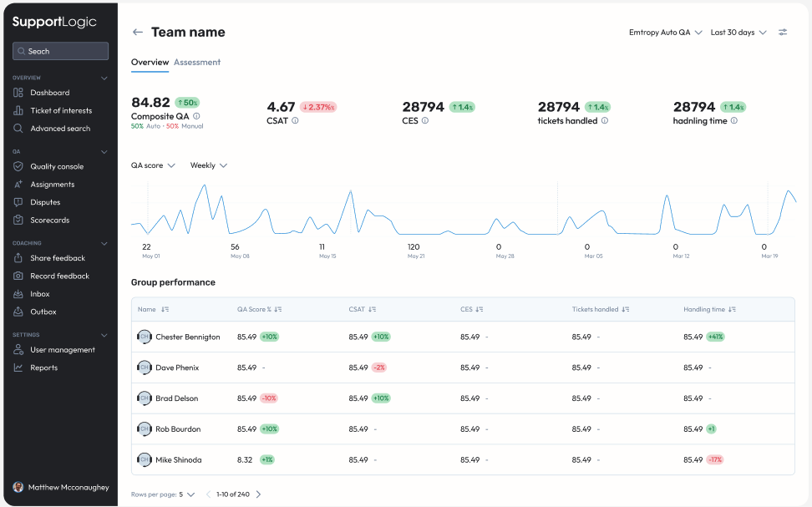The width and height of the screenshot is (812, 507).
Task: Sort table by QA Score % icon
Action: 278,309
